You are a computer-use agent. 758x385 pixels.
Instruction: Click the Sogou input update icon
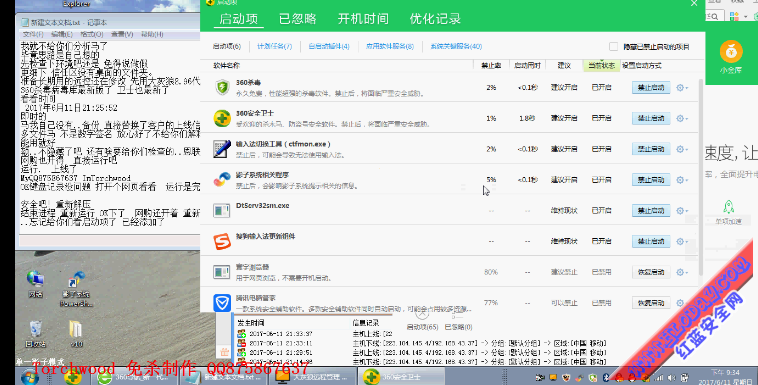click(x=222, y=241)
